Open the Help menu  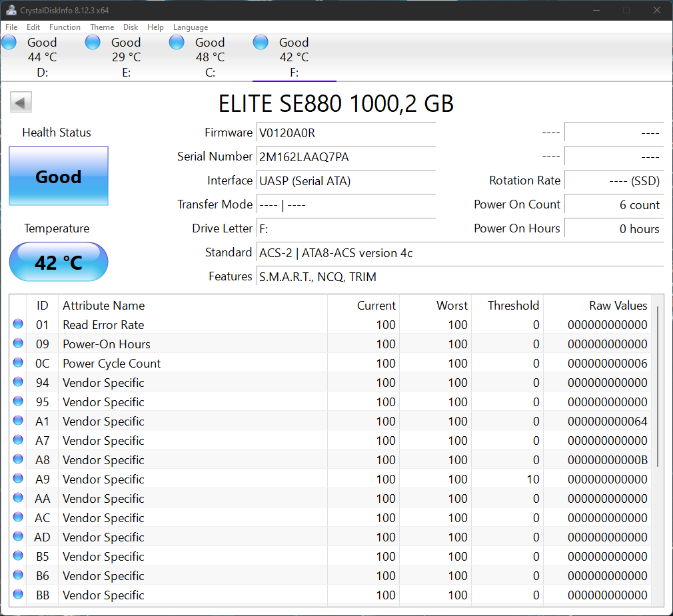coord(155,27)
